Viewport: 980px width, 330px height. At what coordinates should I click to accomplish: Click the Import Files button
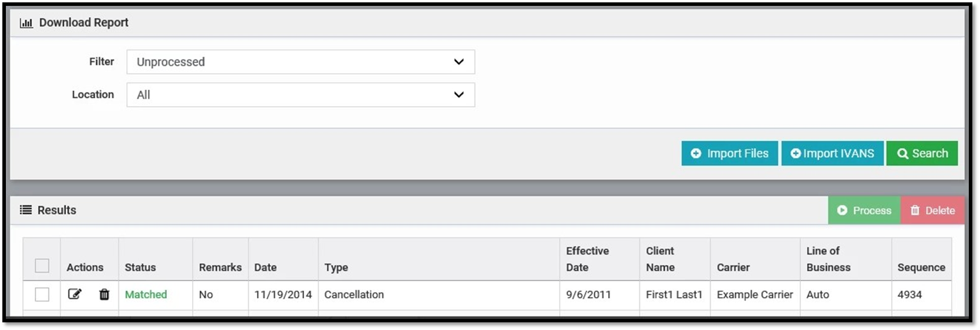pos(730,153)
